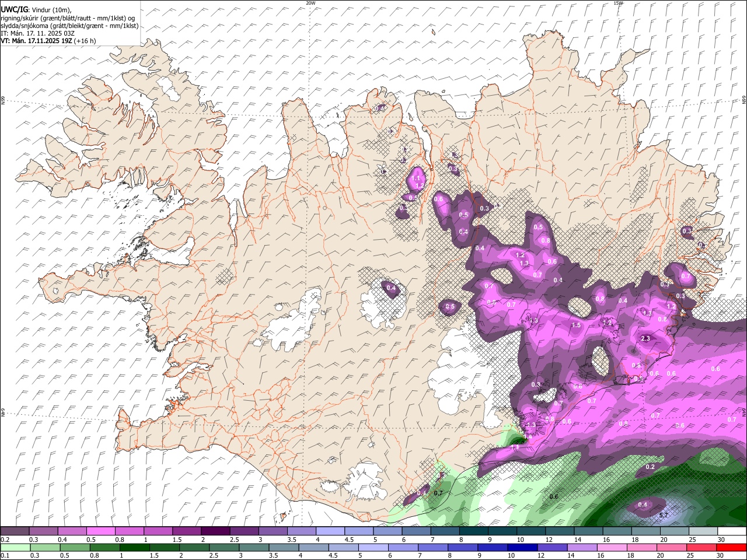747x560 pixels.
Task: Pick upper legend white swatch starting at 30
Action: click(732, 531)
